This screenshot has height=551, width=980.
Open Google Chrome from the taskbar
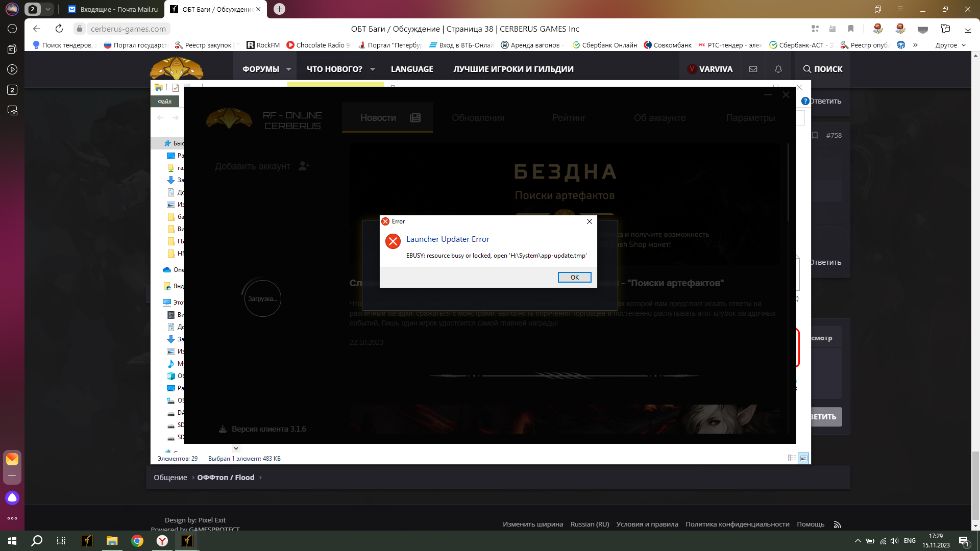pyautogui.click(x=137, y=541)
